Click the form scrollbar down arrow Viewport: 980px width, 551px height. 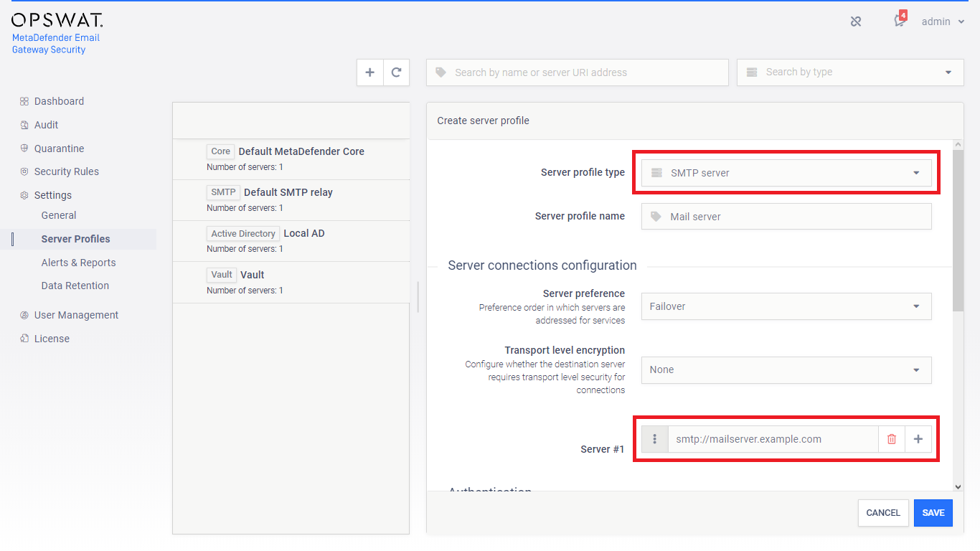pyautogui.click(x=958, y=486)
